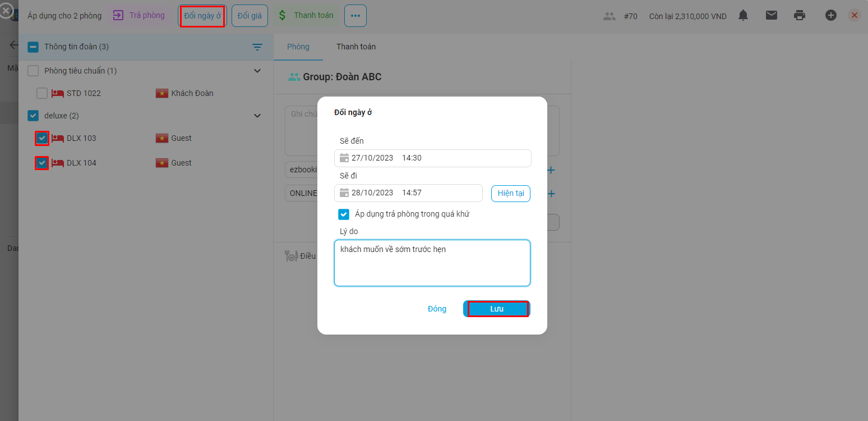Viewport: 868px width, 421px height.
Task: Click the Đóng link to close dialog
Action: 437,309
